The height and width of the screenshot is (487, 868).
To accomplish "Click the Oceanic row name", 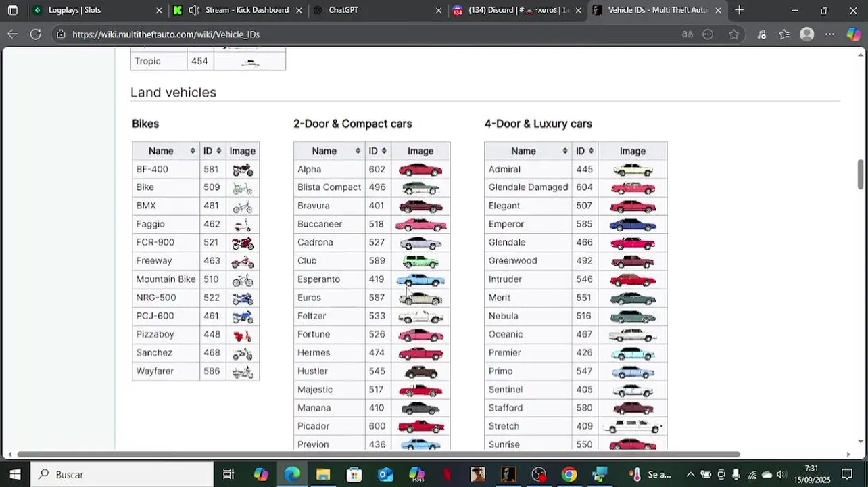I will click(506, 334).
